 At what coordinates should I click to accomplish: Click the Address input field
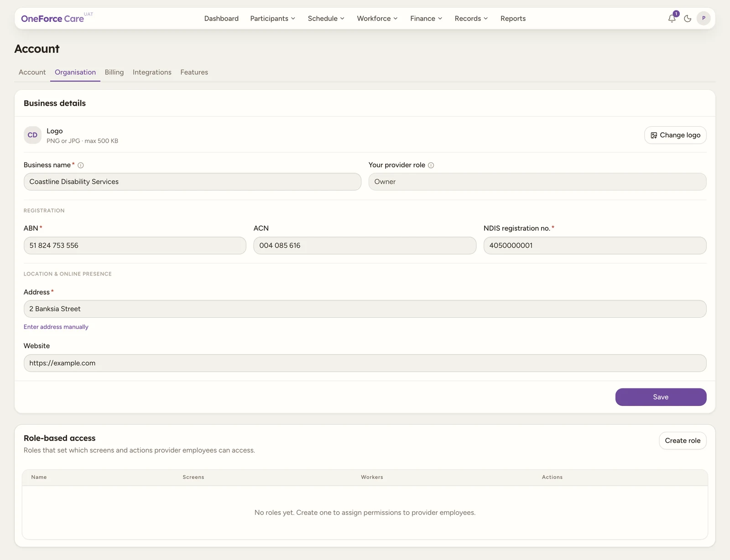pyautogui.click(x=365, y=309)
